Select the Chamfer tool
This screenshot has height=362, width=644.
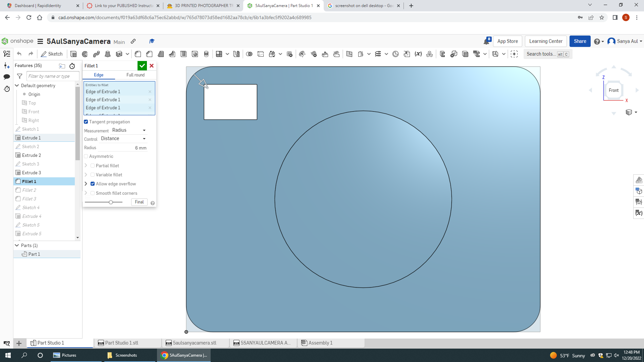coord(149,54)
